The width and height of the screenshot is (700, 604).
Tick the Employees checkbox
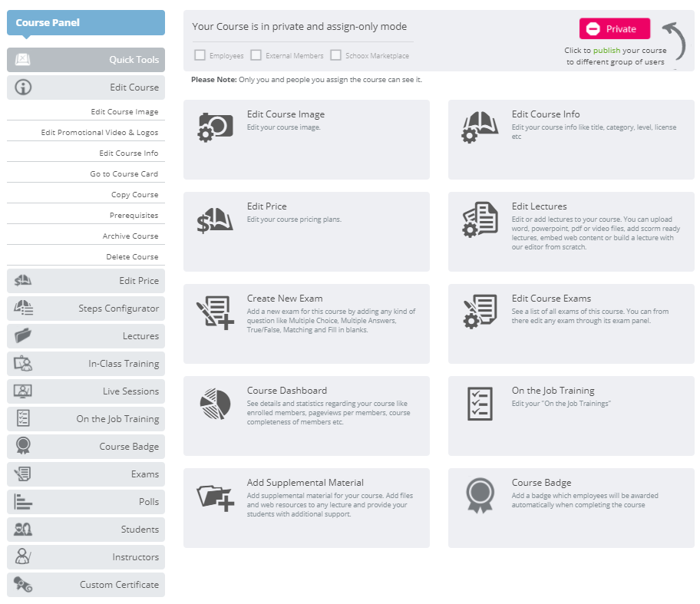tap(200, 55)
